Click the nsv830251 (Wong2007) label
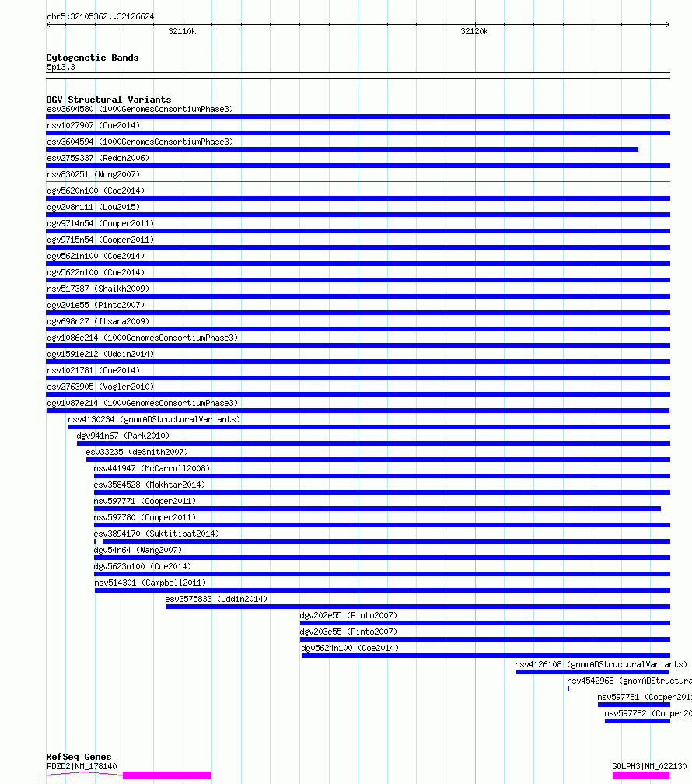This screenshot has width=692, height=784. [93, 174]
